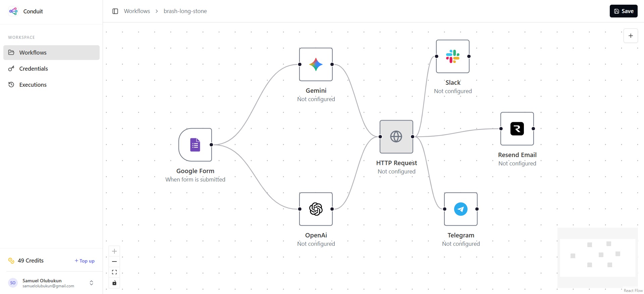This screenshot has height=294, width=644.
Task: Click the Resend Email output handle
Action: pyautogui.click(x=533, y=129)
